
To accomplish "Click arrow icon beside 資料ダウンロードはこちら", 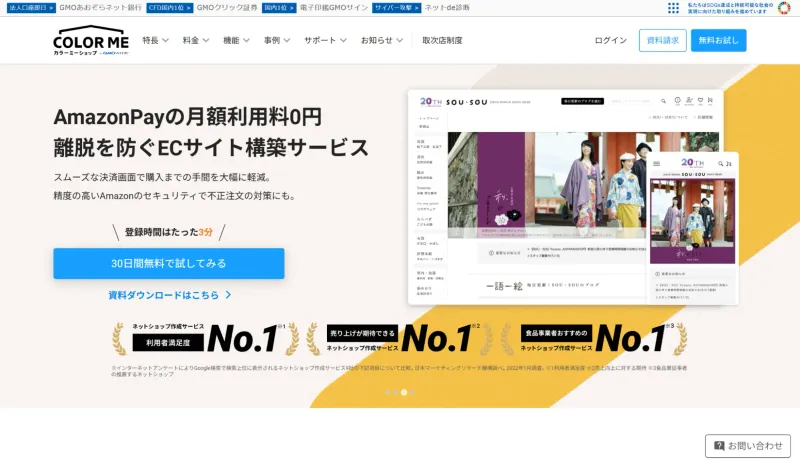I will pos(228,295).
